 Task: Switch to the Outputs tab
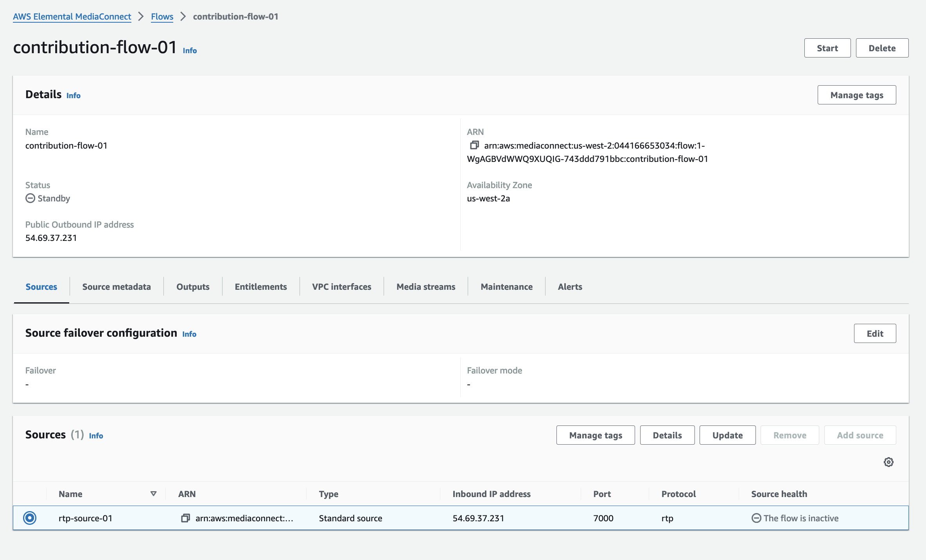[193, 287]
